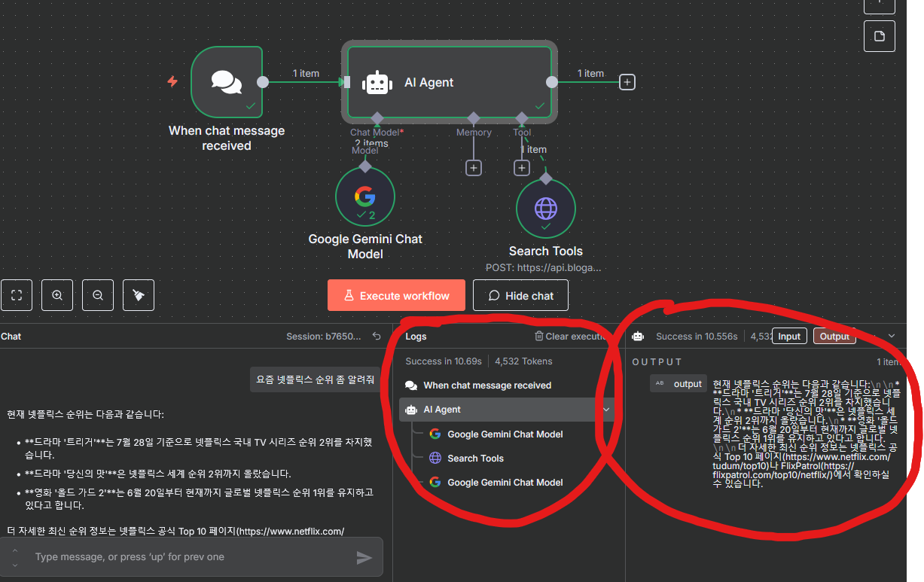
Task: Click the 4,532 Tokens text in Logs
Action: 523,361
